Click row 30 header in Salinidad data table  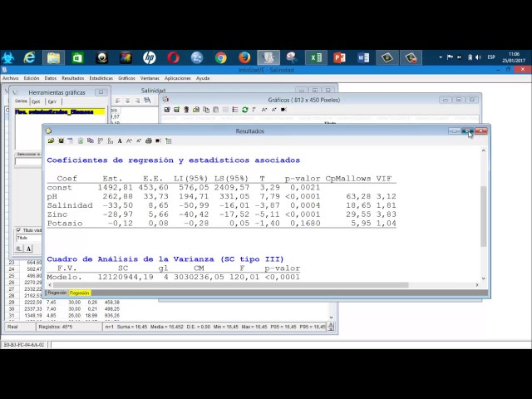12,308
